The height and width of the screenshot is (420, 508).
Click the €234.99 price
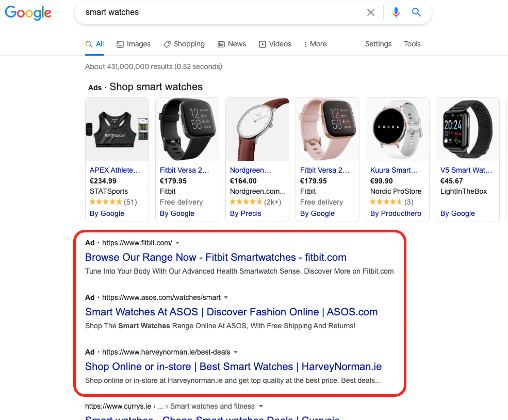[103, 181]
